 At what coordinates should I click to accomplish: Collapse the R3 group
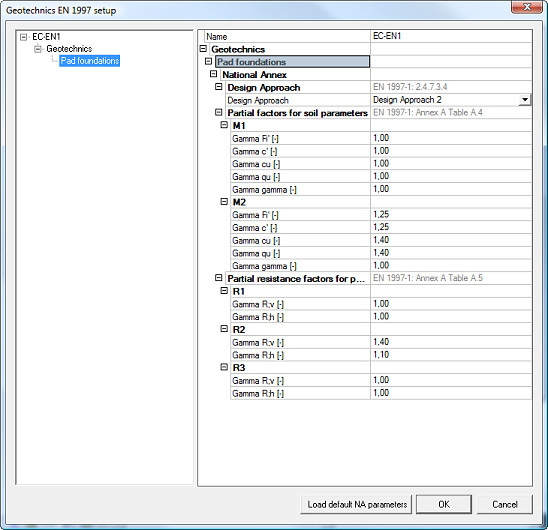click(x=224, y=367)
